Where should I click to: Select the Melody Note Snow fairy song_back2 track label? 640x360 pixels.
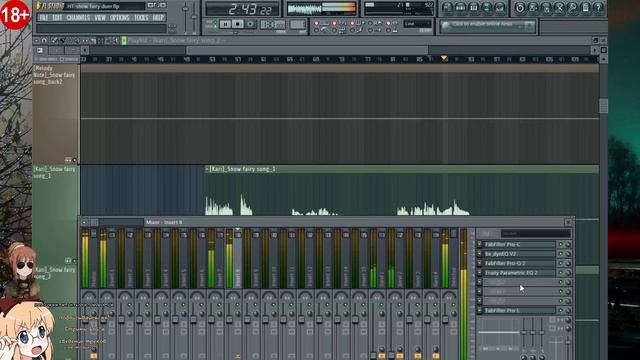pyautogui.click(x=54, y=75)
